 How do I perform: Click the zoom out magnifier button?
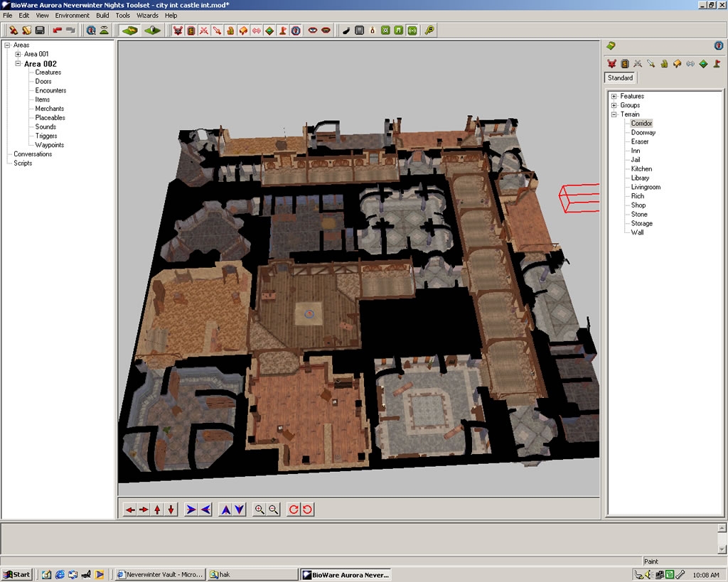tap(274, 510)
